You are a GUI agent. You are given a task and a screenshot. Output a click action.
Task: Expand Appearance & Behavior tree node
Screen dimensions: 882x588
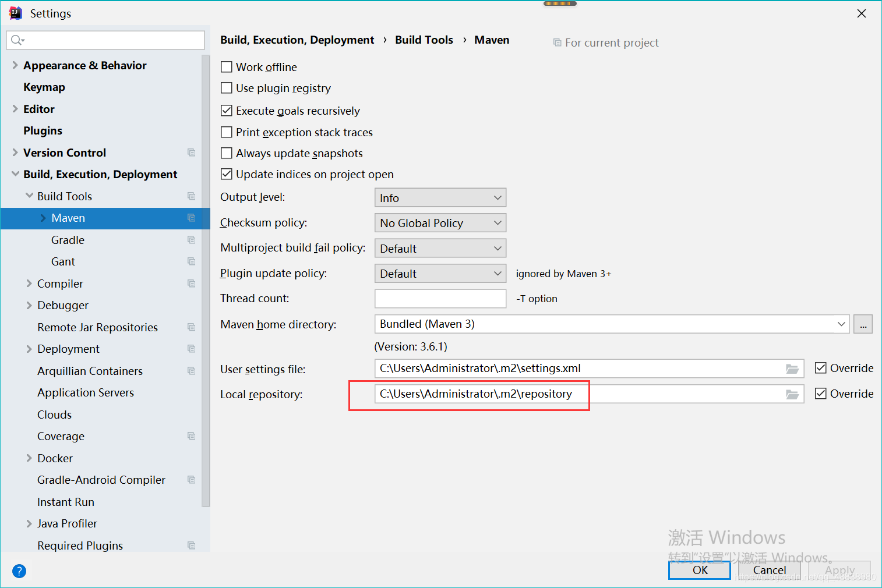coord(15,65)
